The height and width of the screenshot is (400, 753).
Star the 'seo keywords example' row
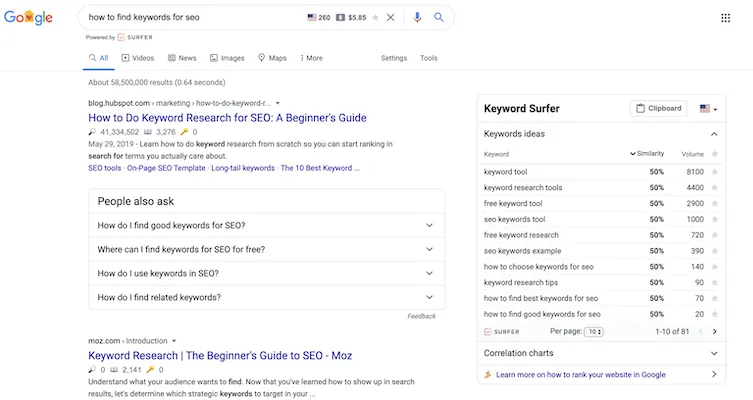[715, 251]
